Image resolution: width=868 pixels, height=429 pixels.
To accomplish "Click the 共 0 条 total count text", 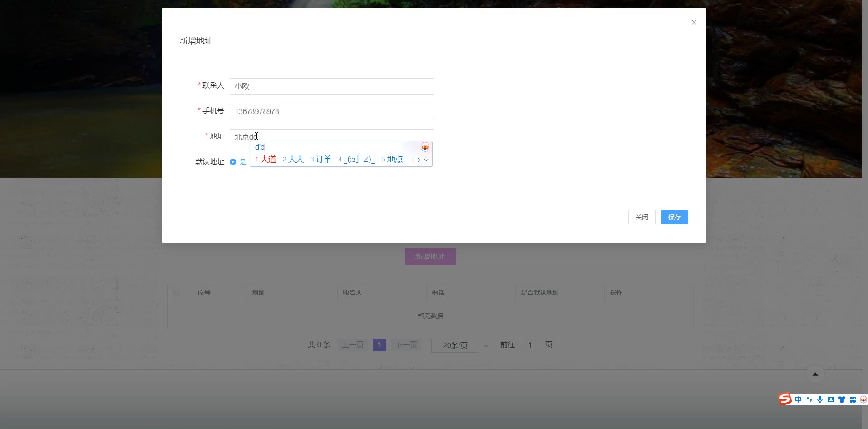I will click(x=319, y=345).
